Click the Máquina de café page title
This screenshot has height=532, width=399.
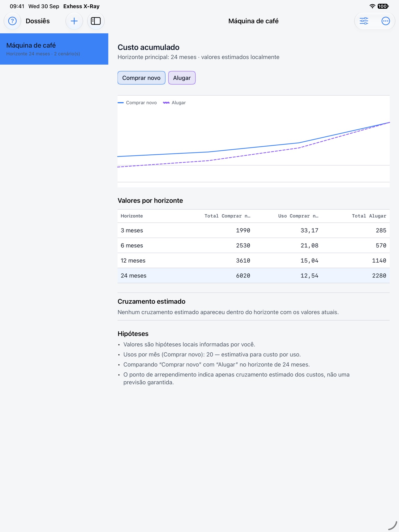coord(253,21)
